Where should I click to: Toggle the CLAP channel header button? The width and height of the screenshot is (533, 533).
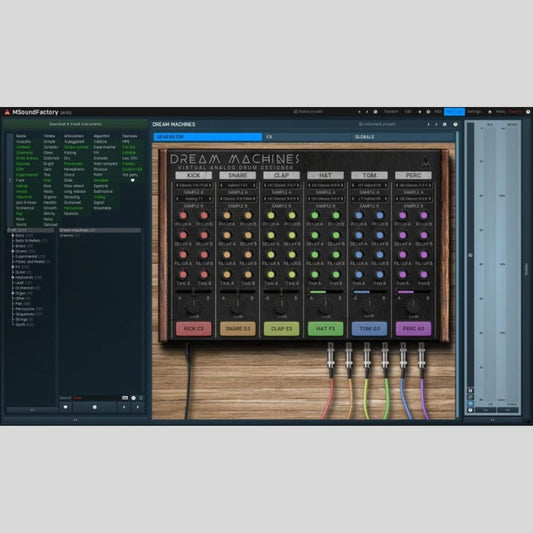tap(281, 175)
